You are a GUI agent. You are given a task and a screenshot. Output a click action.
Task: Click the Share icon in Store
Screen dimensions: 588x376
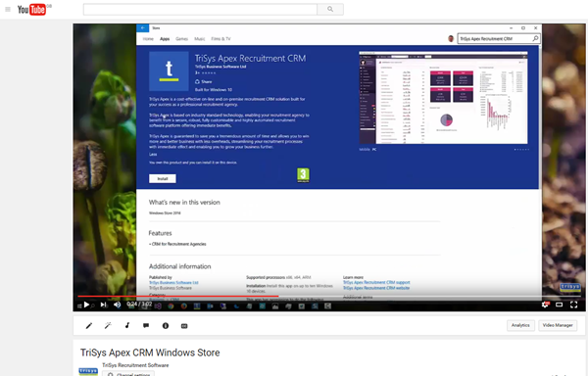[197, 81]
